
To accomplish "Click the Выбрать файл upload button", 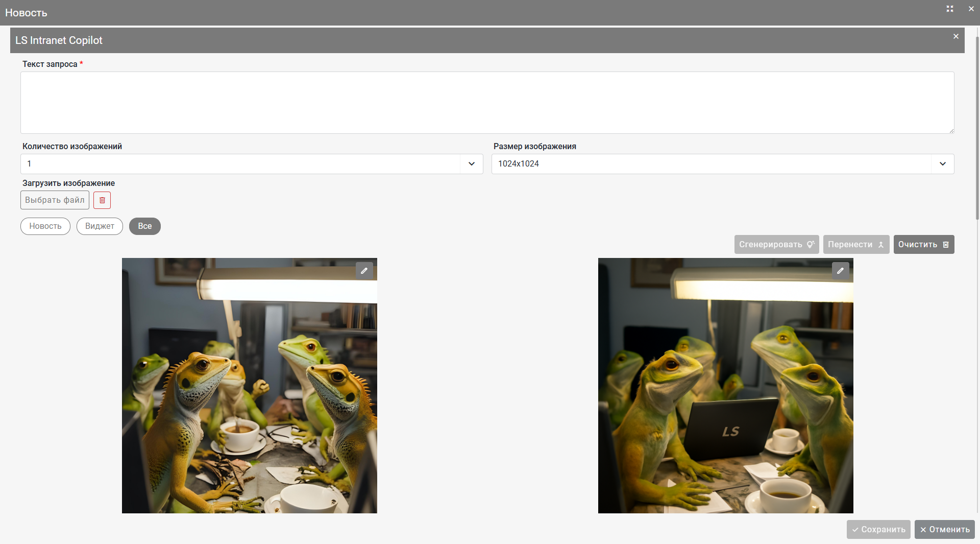I will tap(55, 200).
